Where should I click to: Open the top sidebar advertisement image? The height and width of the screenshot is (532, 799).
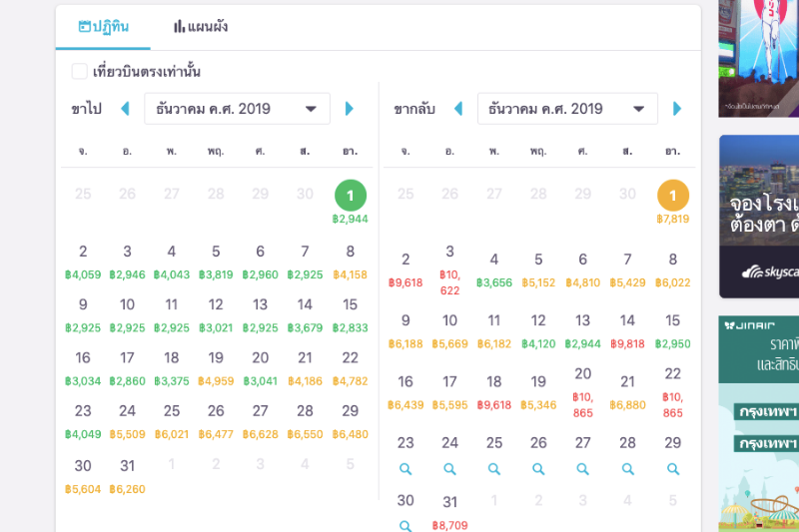pyautogui.click(x=759, y=59)
